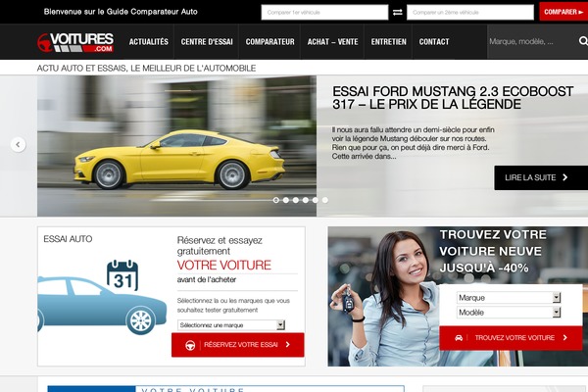
Task: Open the Marque dropdown
Action: tap(509, 298)
